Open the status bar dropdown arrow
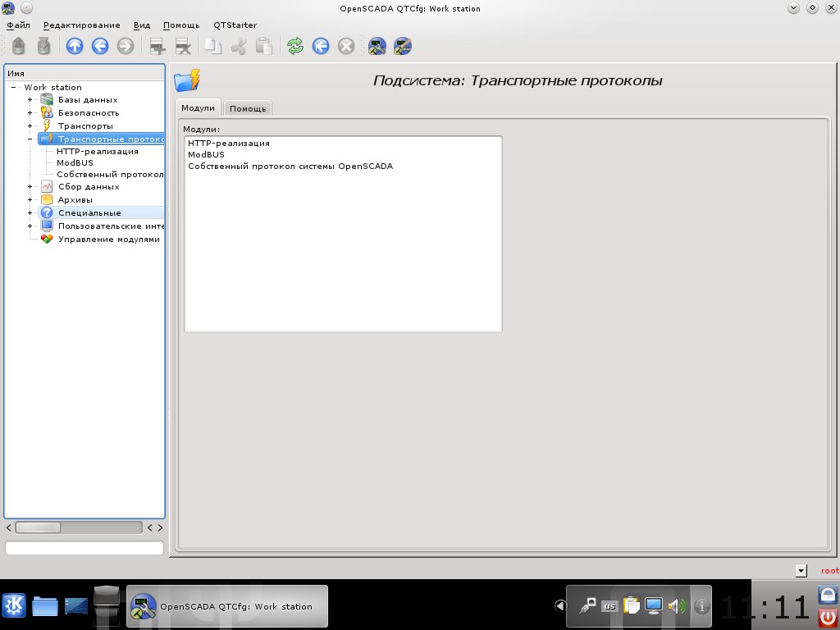Viewport: 840px width, 630px height. click(801, 570)
